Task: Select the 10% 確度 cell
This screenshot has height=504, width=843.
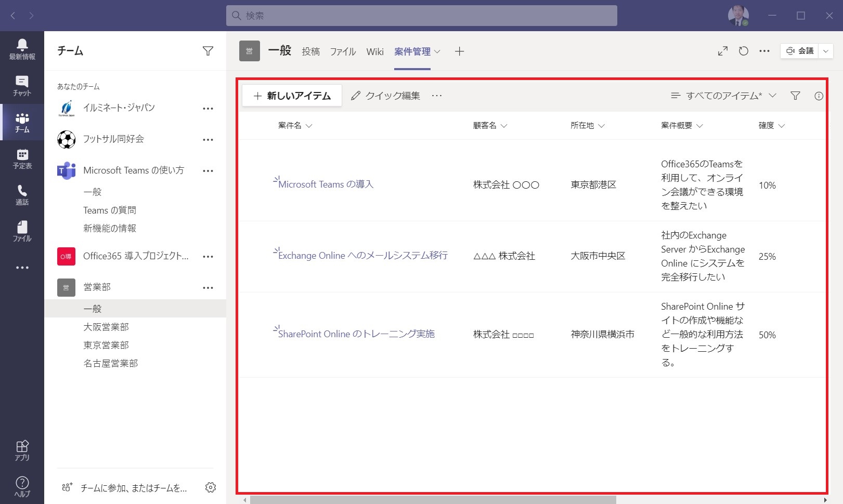Action: click(767, 185)
